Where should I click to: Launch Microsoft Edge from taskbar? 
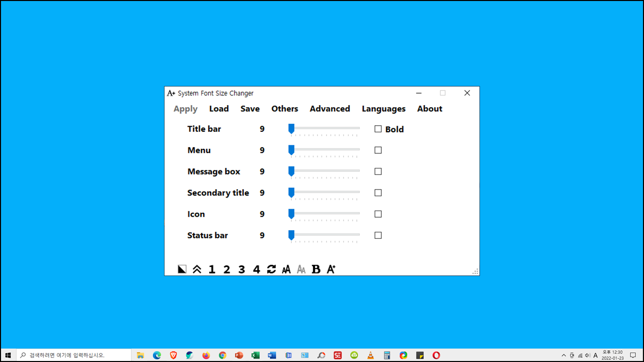point(157,355)
